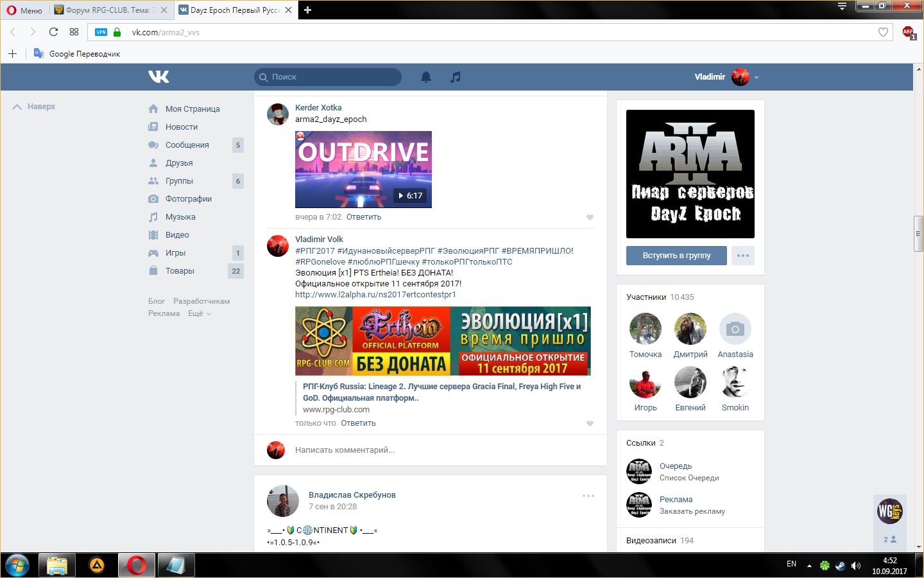Open post options dots for Владислав Скребунов
The image size is (924, 578).
click(588, 496)
